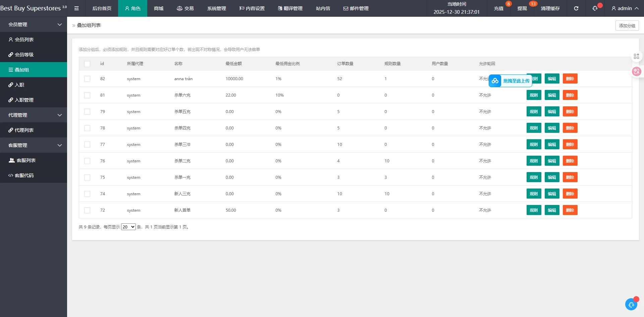Open the per-page count dropdown showing 20

128,227
